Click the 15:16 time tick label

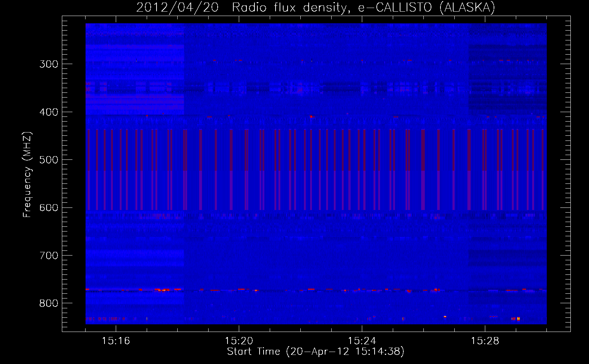(x=116, y=341)
